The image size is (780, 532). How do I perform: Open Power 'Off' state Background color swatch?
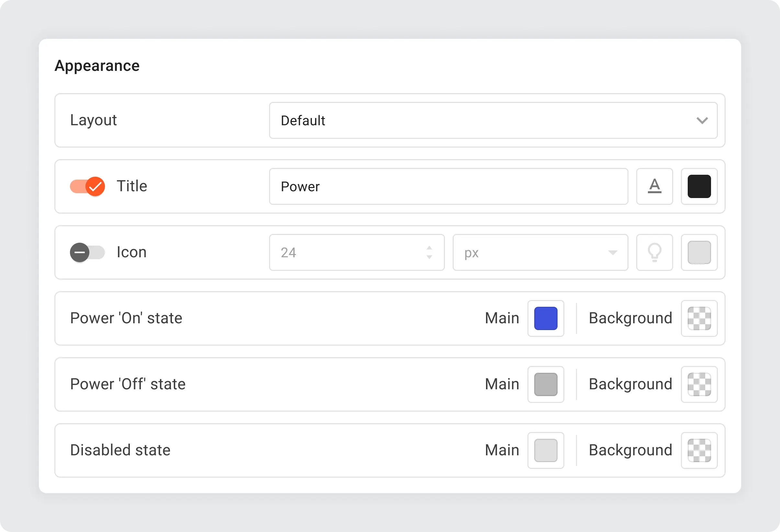click(699, 384)
